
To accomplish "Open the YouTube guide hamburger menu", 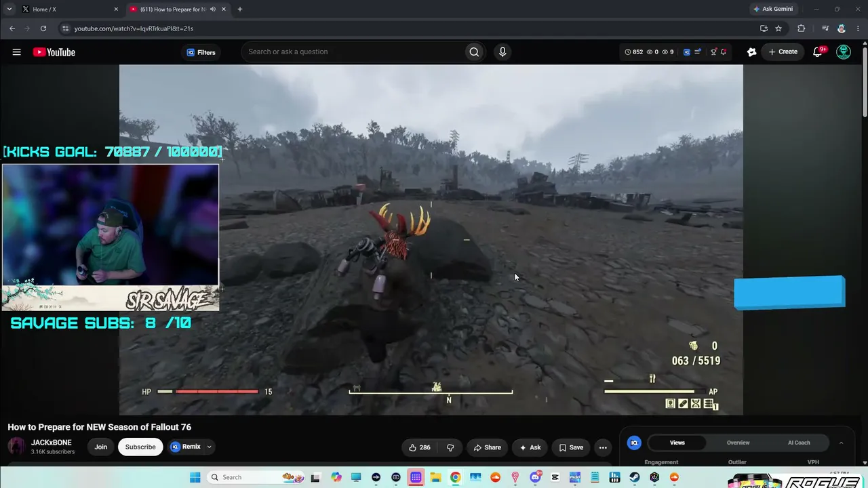I will coord(16,52).
